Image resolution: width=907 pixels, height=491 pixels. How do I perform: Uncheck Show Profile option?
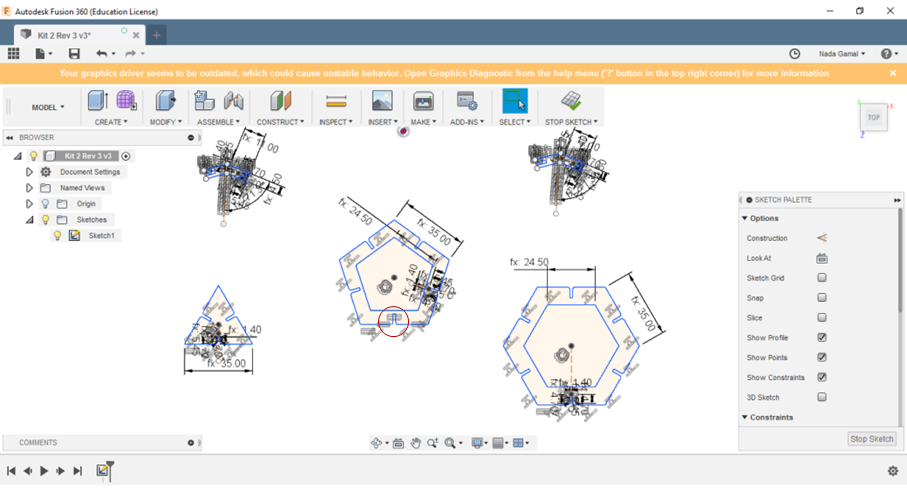(x=822, y=337)
